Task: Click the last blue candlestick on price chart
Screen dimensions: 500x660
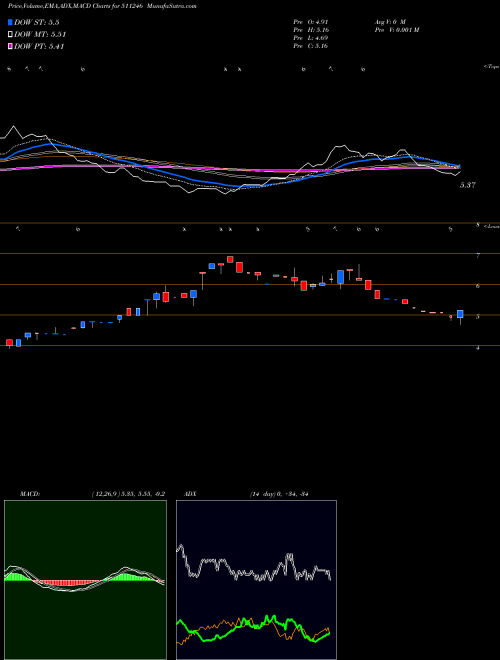Action: [460, 314]
